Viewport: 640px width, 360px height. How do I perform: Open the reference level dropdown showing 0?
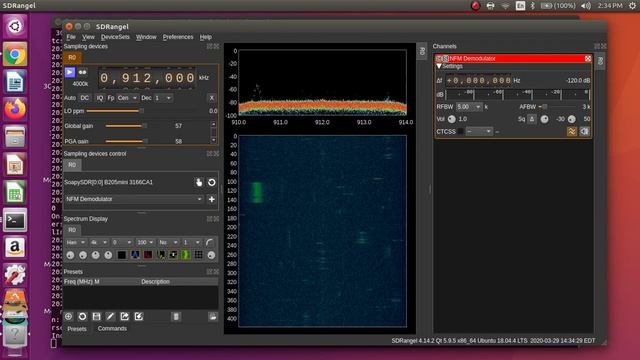tap(122, 242)
